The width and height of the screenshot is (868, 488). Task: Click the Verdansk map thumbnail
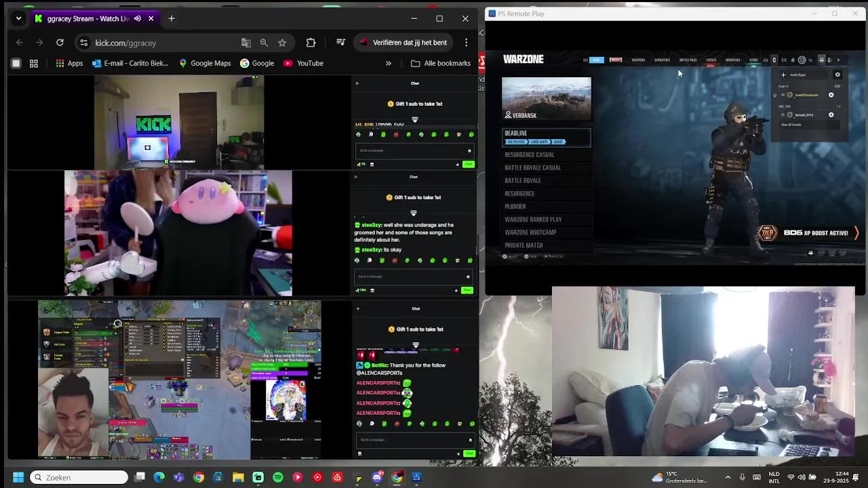[x=547, y=99]
